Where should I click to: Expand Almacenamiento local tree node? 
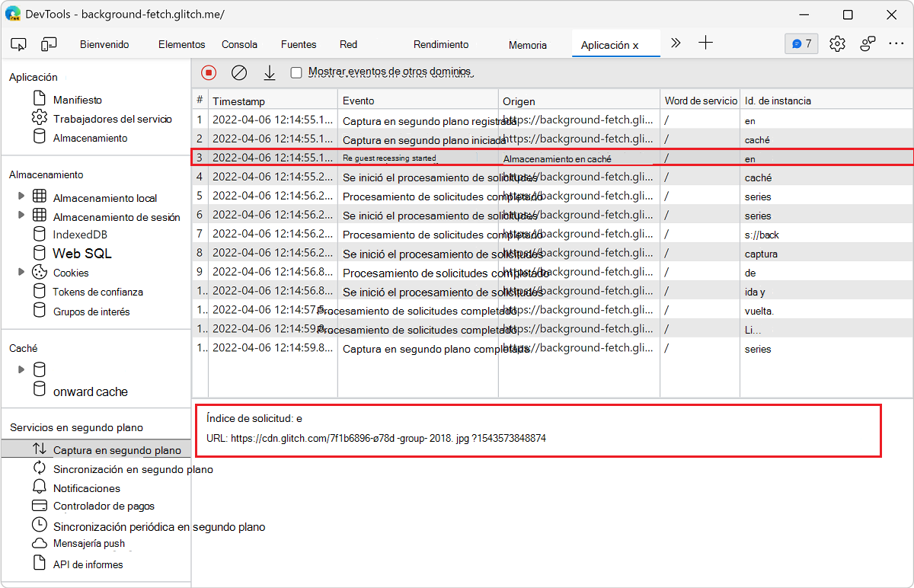pos(21,197)
